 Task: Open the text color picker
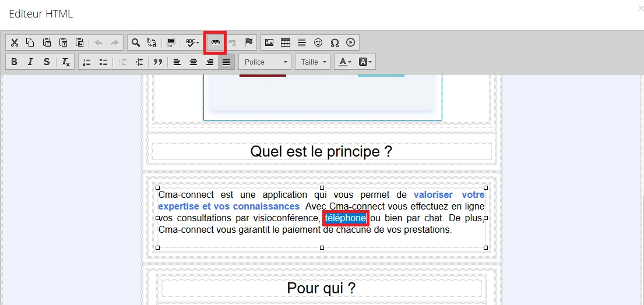(x=344, y=62)
